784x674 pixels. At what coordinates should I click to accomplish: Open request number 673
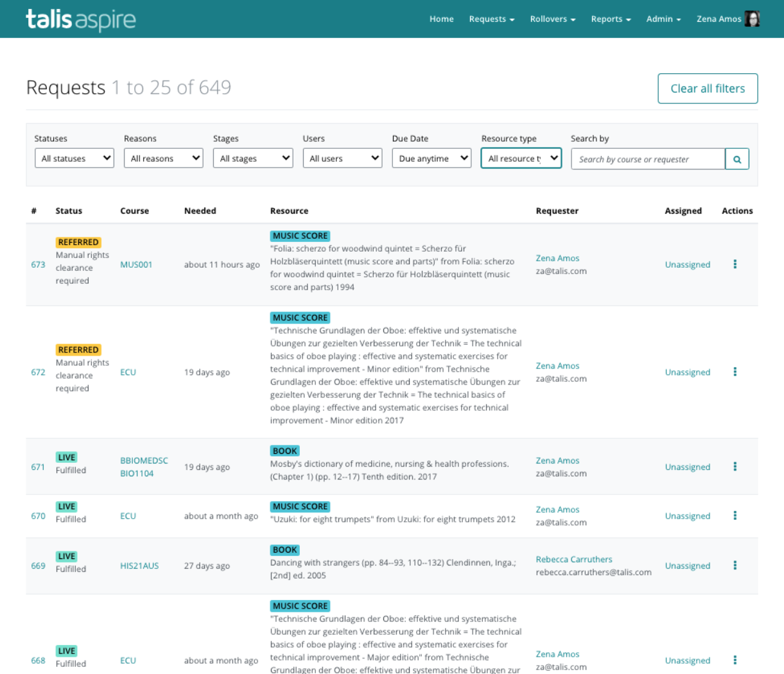(39, 264)
